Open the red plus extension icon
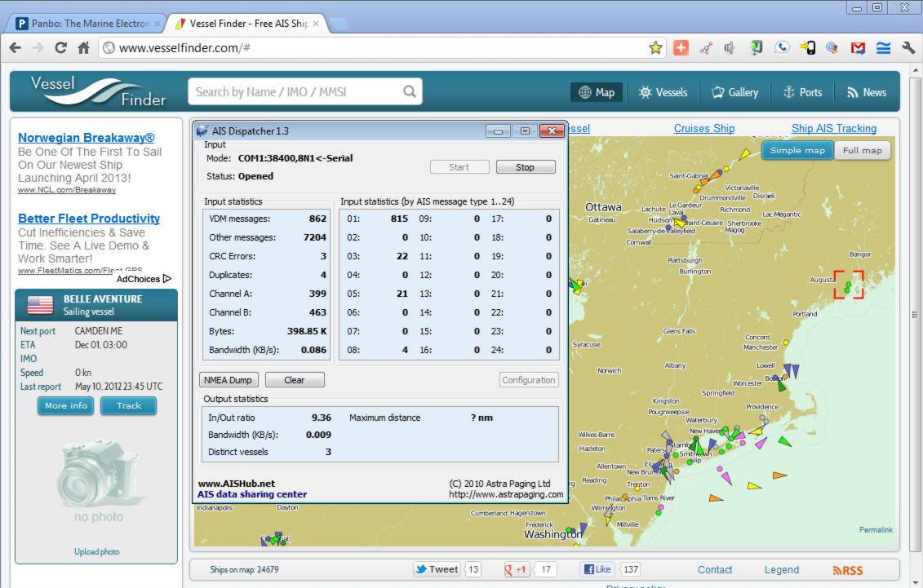923x588 pixels. tap(681, 47)
